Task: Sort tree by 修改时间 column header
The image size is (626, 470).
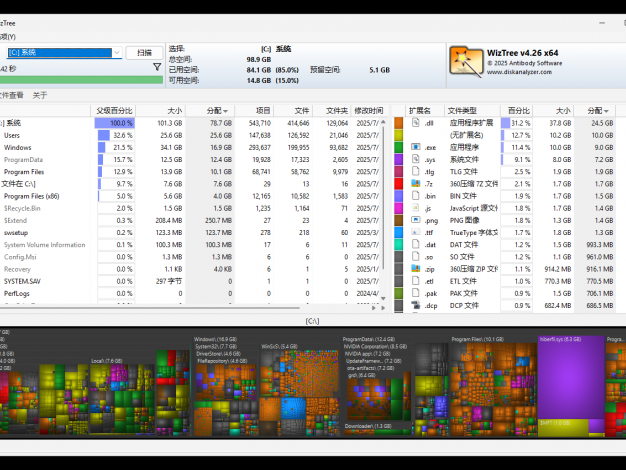Action: point(369,111)
